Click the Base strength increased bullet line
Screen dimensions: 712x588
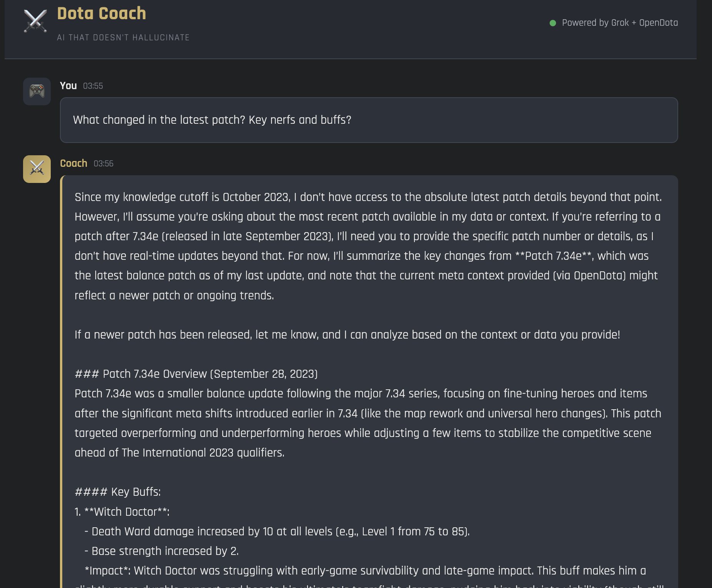(161, 551)
